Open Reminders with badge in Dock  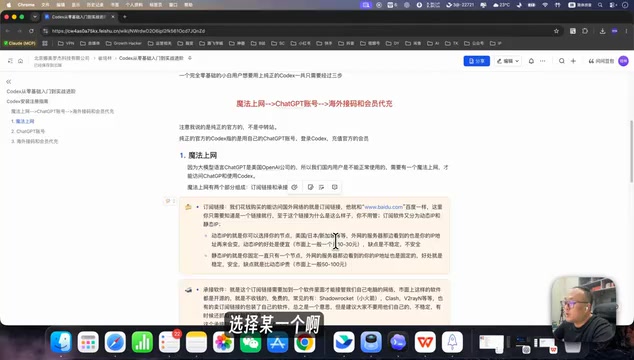click(x=169, y=342)
